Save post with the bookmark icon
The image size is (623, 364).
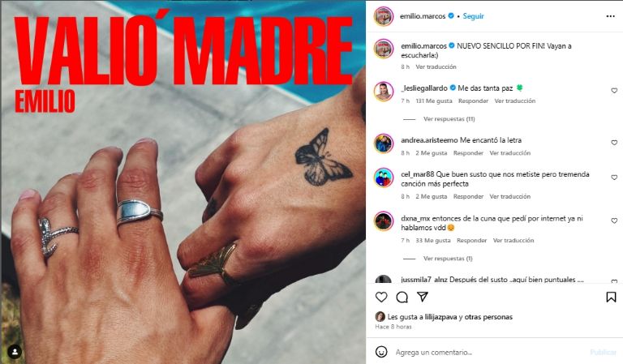pos(611,297)
